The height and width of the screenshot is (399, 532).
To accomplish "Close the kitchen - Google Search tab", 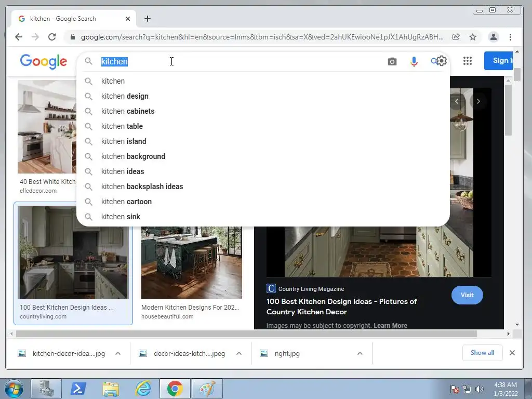I will coord(128,19).
